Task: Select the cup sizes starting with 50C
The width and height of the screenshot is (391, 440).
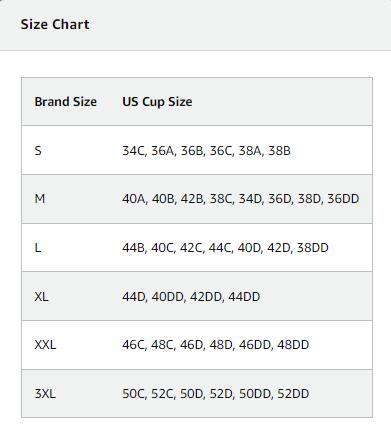Action: click(216, 394)
